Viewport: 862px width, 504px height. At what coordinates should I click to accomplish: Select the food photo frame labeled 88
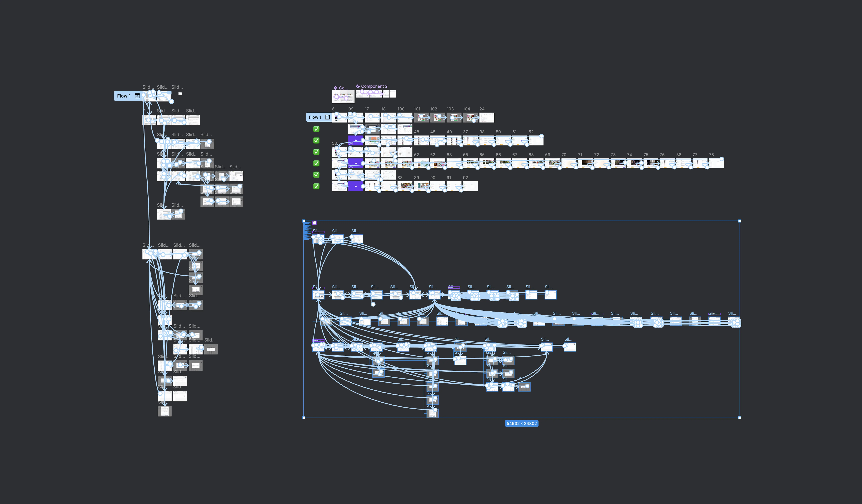click(x=405, y=186)
